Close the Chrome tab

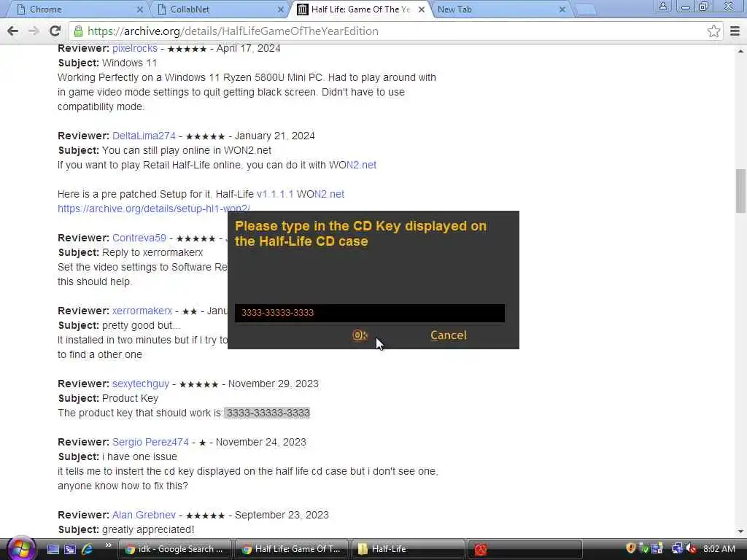pyautogui.click(x=139, y=9)
